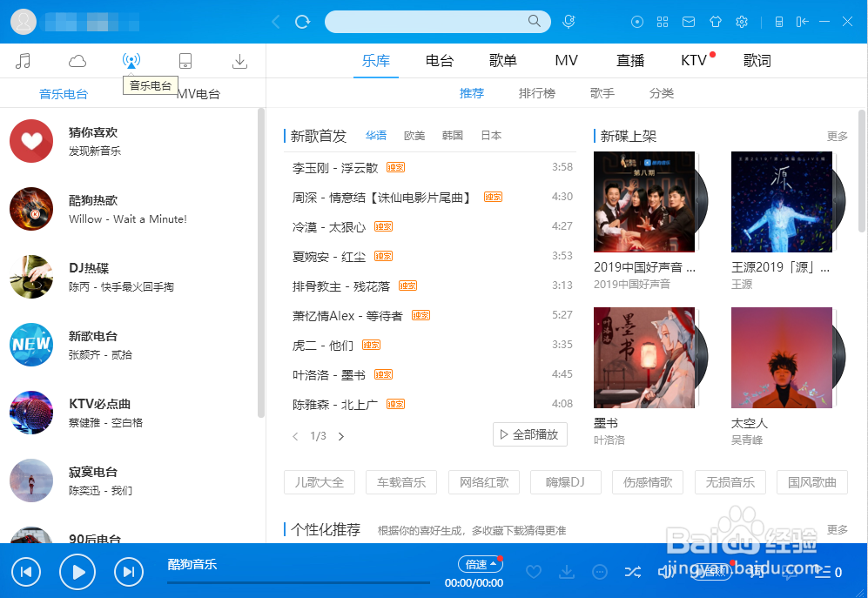This screenshot has width=868, height=598.
Task: Open the local music note tab
Action: pyautogui.click(x=23, y=60)
